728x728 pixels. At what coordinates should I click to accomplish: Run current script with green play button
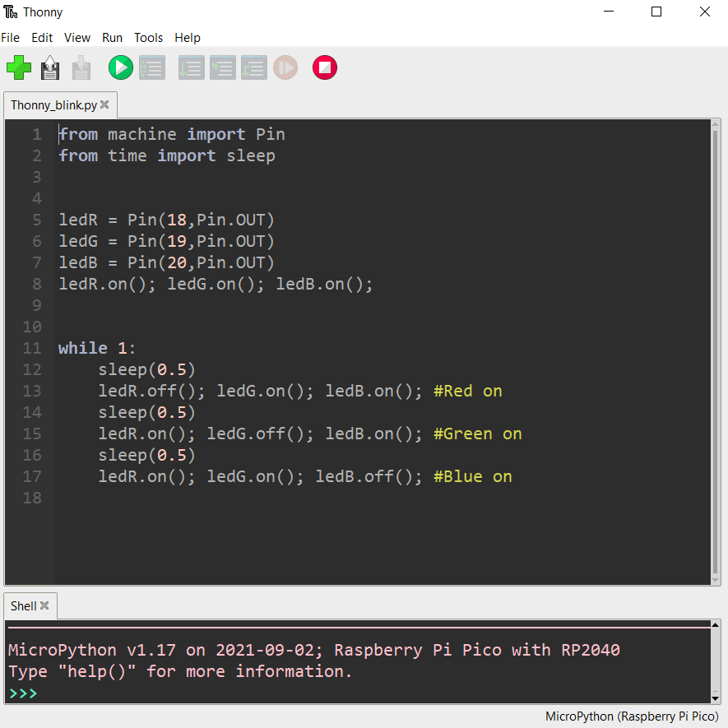(121, 67)
